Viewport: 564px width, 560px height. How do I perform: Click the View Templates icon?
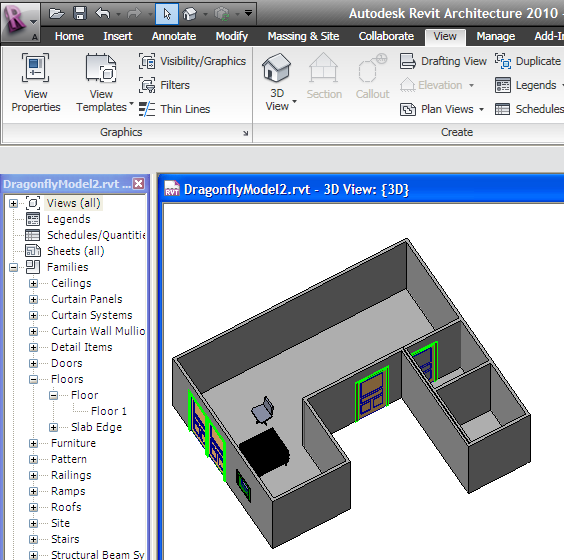(101, 68)
